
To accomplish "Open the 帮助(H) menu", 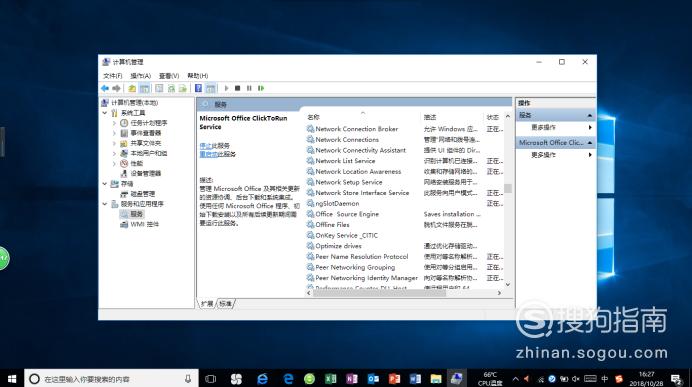I will pyautogui.click(x=197, y=76).
